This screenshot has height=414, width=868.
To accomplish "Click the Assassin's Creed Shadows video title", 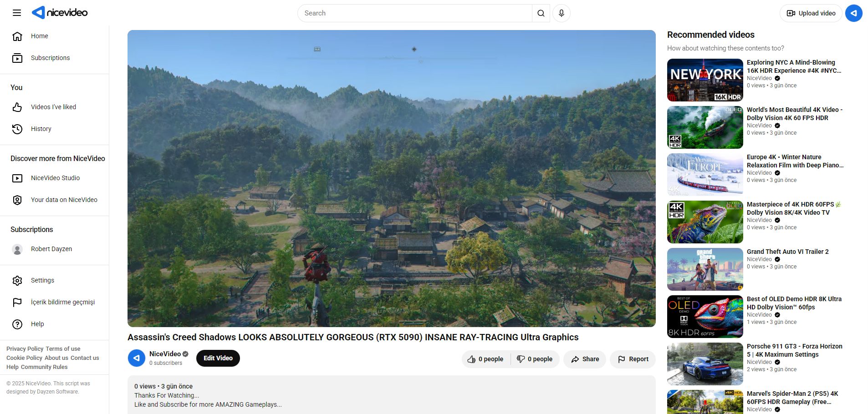I will point(353,337).
